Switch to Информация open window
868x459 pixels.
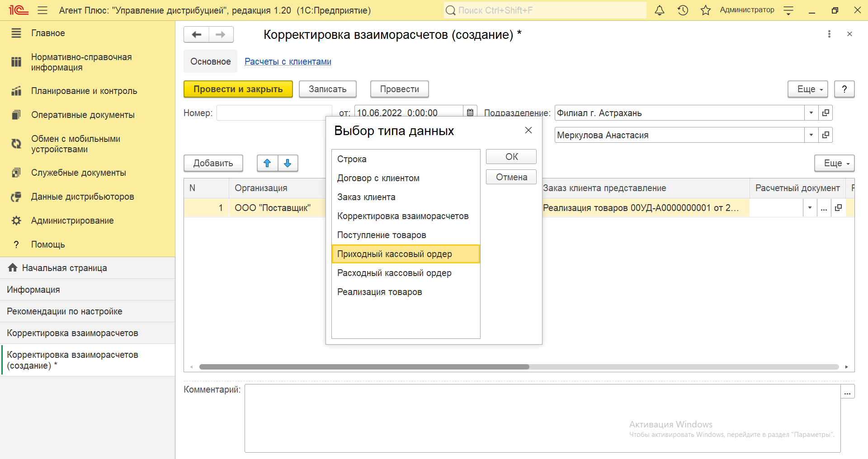tap(88, 290)
